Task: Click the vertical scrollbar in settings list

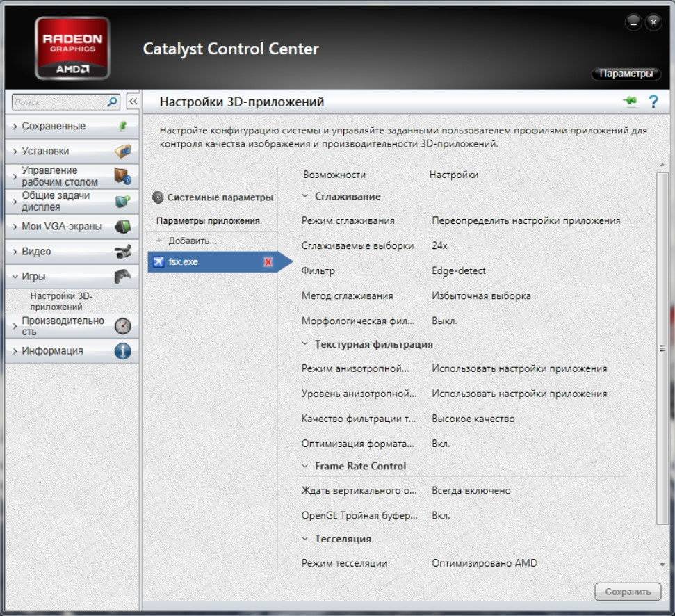Action: click(662, 348)
